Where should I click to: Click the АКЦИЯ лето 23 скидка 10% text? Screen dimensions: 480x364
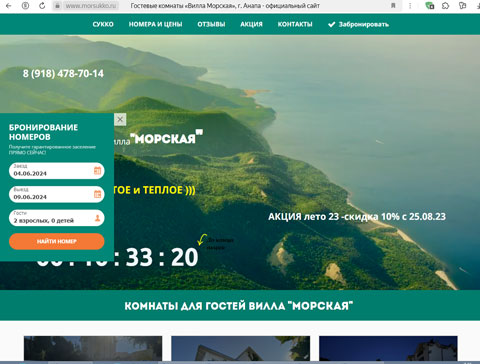pos(357,217)
